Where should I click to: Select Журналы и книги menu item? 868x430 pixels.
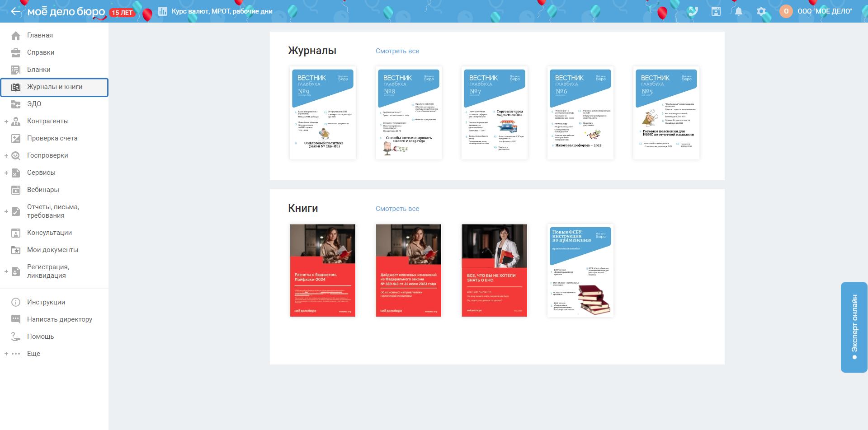click(x=54, y=87)
